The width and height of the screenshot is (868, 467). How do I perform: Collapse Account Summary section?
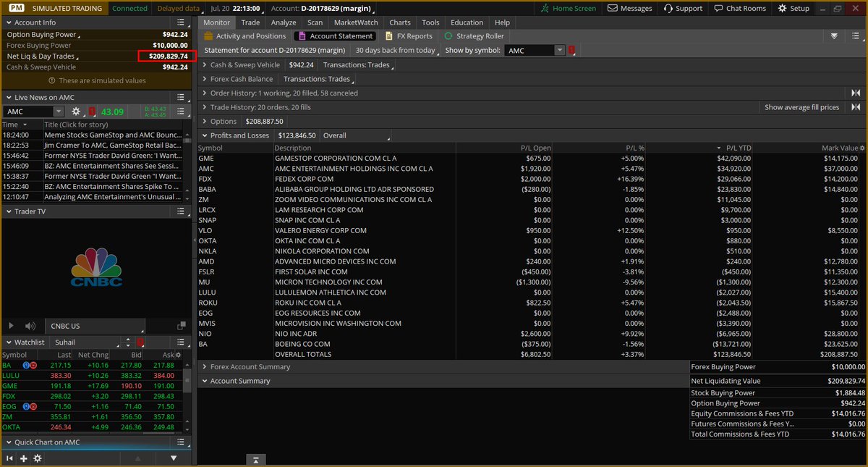pyautogui.click(x=205, y=381)
